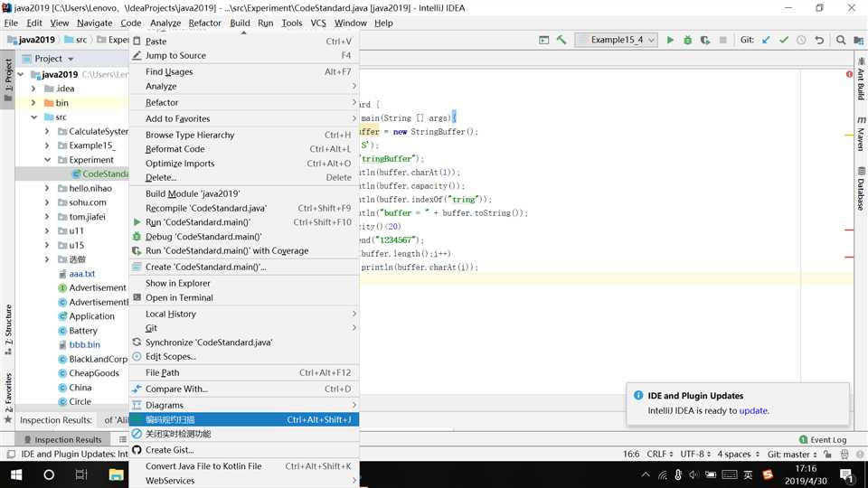This screenshot has height=488, width=868.
Task: Choose Run 'CodeStandard.main()' from context menu
Action: point(243,222)
